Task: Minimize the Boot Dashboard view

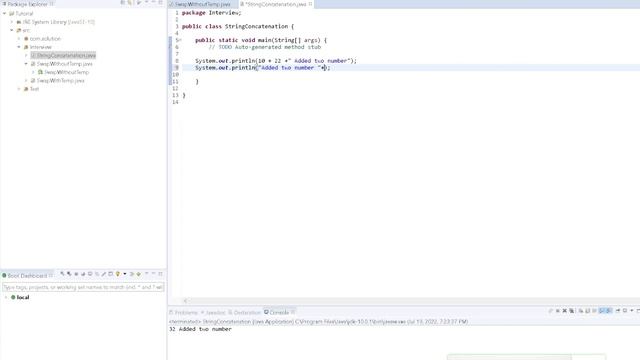Action: tap(153, 273)
